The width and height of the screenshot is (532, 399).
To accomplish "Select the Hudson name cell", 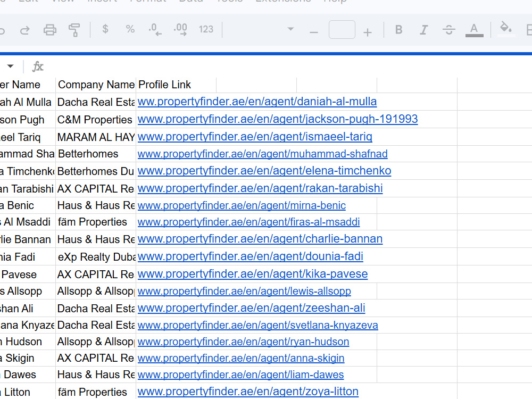I will pyautogui.click(x=28, y=342).
